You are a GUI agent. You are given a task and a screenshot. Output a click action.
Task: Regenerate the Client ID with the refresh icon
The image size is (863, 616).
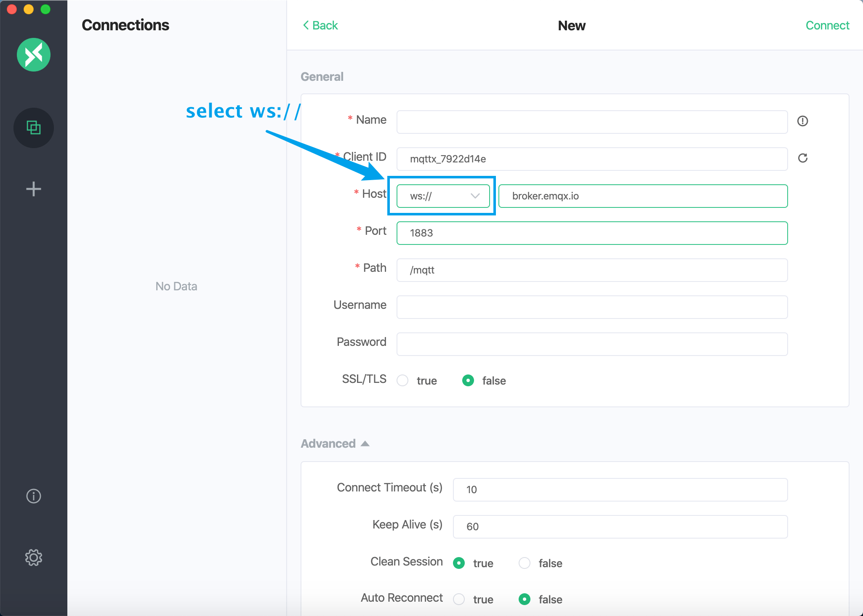point(803,159)
